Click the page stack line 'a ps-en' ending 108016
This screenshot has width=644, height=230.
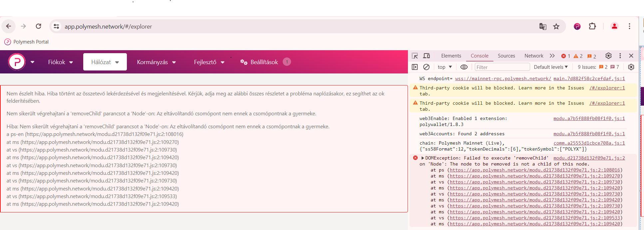pyautogui.click(x=95, y=134)
